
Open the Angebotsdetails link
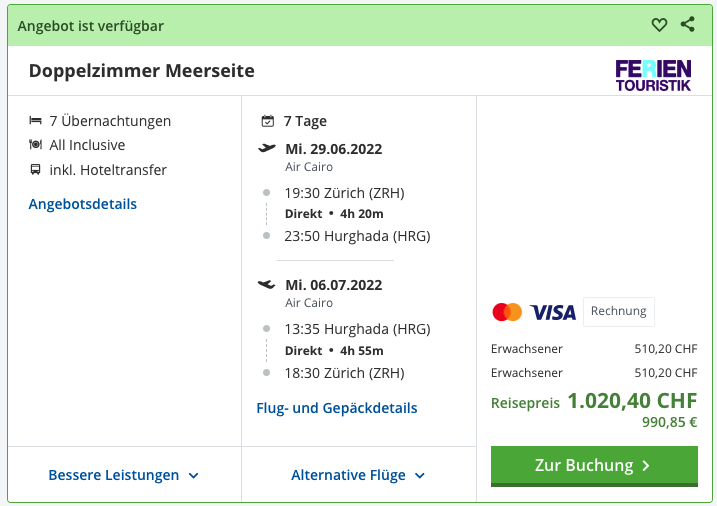pyautogui.click(x=83, y=204)
